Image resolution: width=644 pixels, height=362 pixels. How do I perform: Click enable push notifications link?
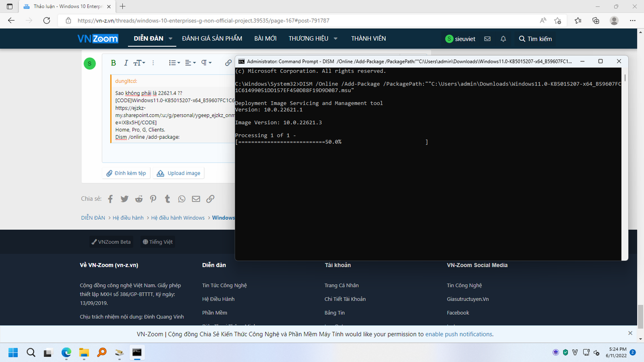coord(459,334)
